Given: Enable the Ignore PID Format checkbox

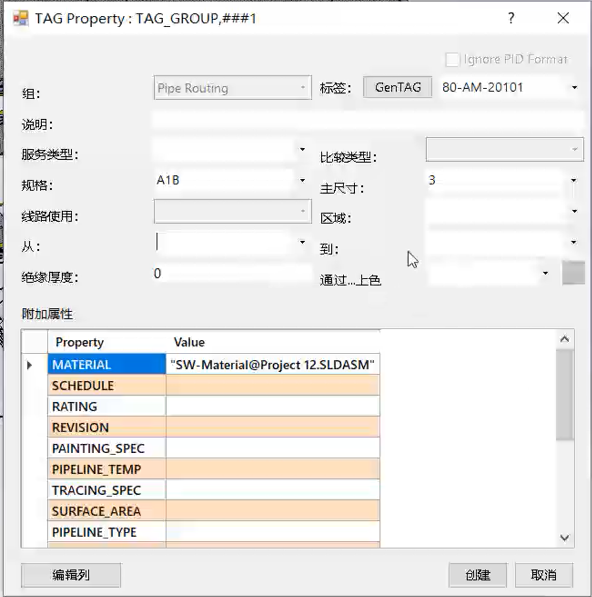Looking at the screenshot, I should click(x=452, y=59).
